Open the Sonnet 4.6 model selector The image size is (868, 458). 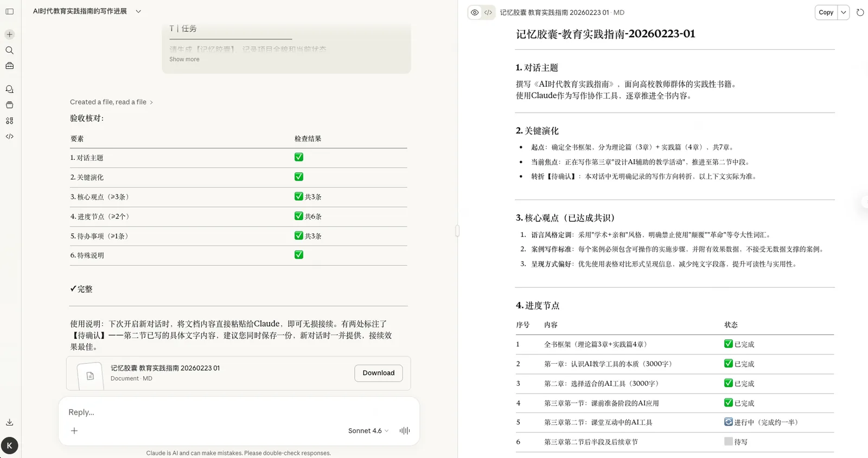[x=368, y=431]
